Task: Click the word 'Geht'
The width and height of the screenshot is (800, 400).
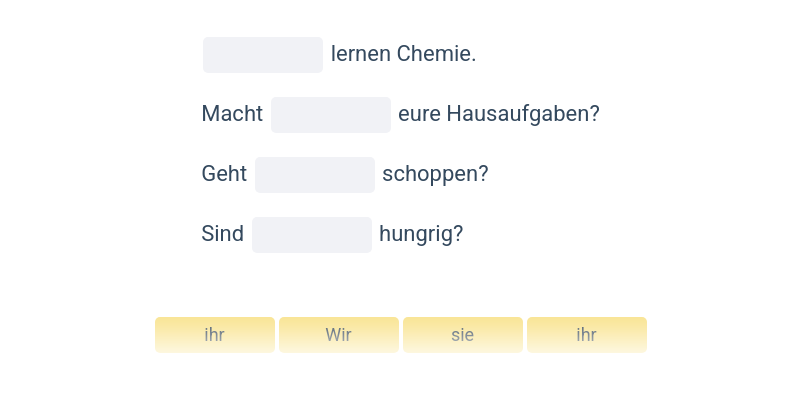Action: click(x=224, y=174)
